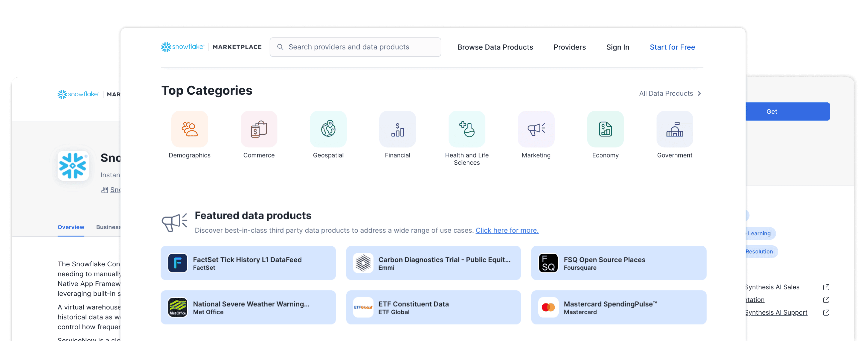
Task: Open Browse Data Products menu
Action: coord(495,47)
